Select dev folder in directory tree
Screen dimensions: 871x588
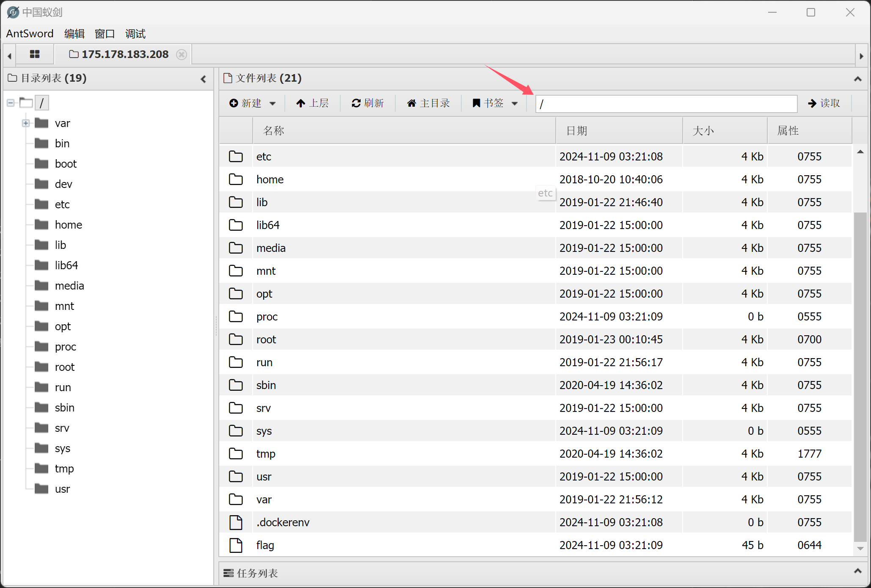(63, 184)
